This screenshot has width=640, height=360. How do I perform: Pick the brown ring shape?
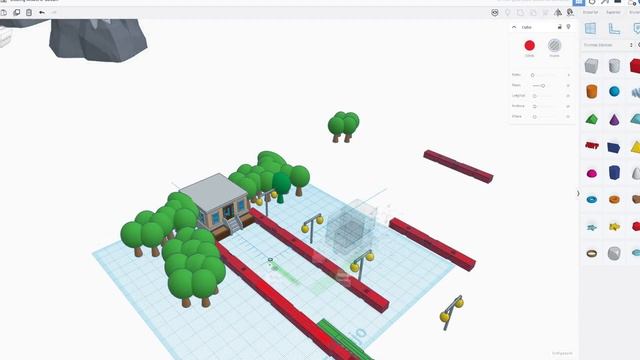[591, 253]
